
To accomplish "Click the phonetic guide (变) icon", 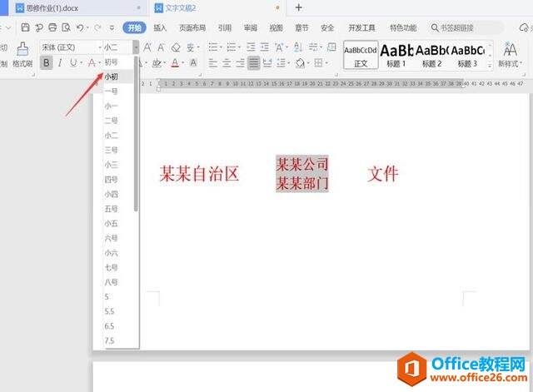I will click(x=191, y=47).
